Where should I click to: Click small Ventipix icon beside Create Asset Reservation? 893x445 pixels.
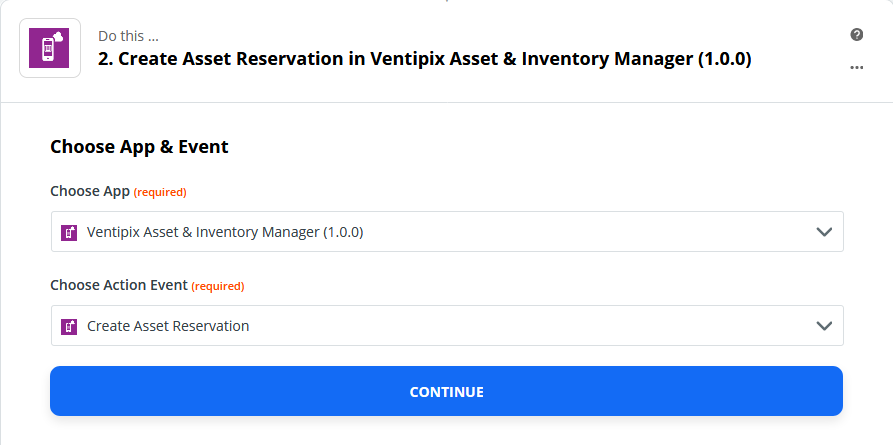coord(69,326)
